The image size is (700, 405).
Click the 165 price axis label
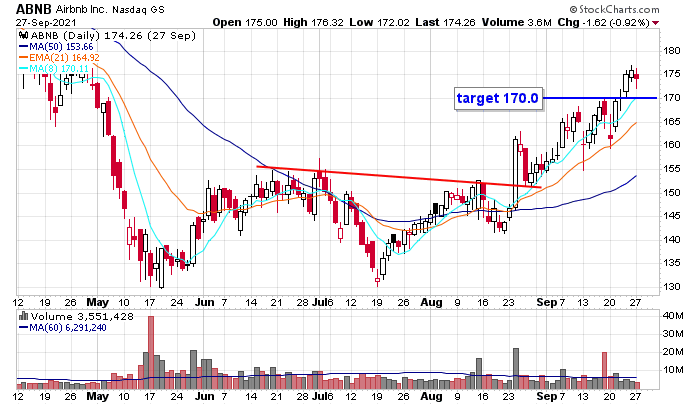click(x=671, y=121)
